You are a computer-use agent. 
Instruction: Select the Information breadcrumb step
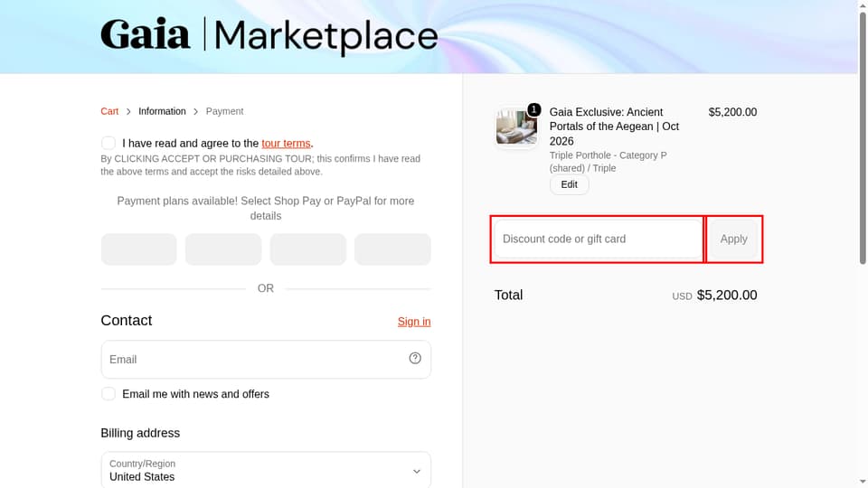162,111
